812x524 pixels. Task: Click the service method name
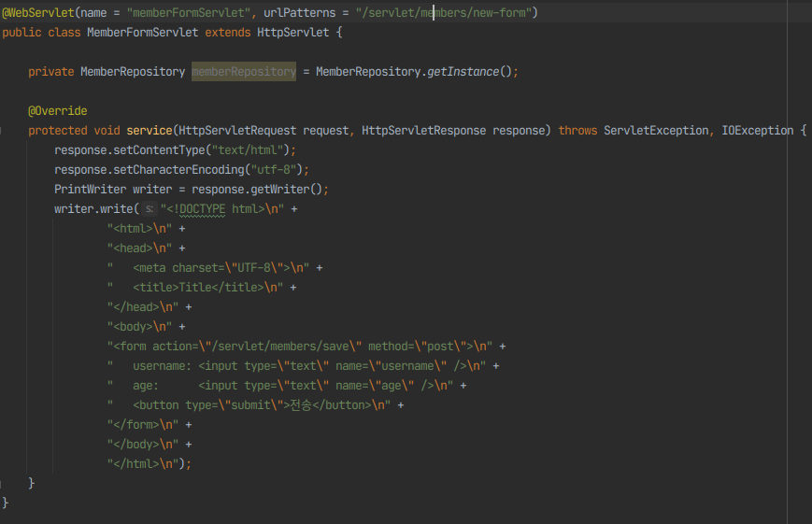[150, 131]
